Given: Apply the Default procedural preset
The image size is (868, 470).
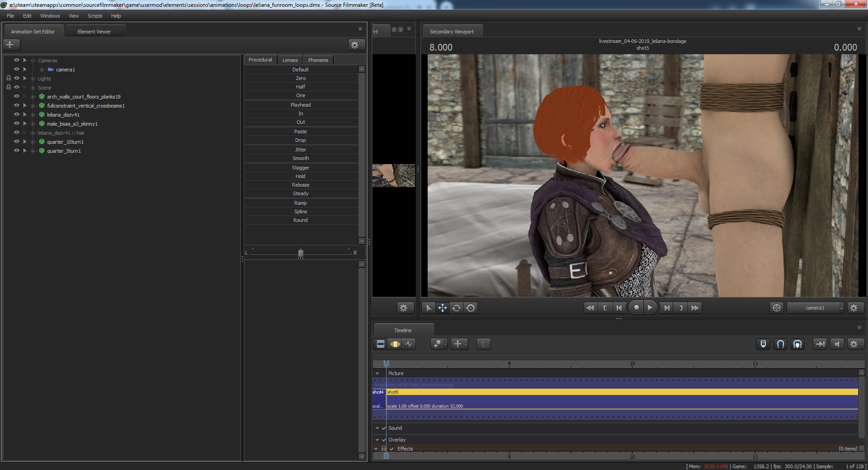Looking at the screenshot, I should [301, 70].
